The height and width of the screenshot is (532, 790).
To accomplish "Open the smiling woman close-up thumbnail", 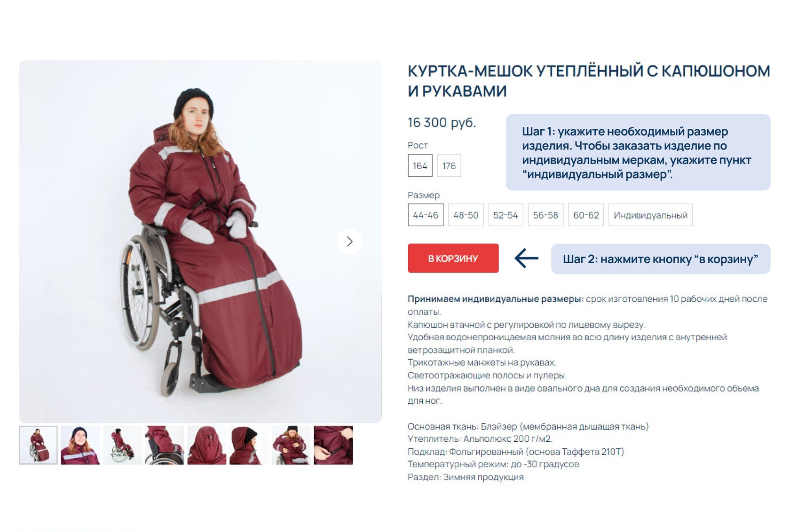I will (80, 445).
